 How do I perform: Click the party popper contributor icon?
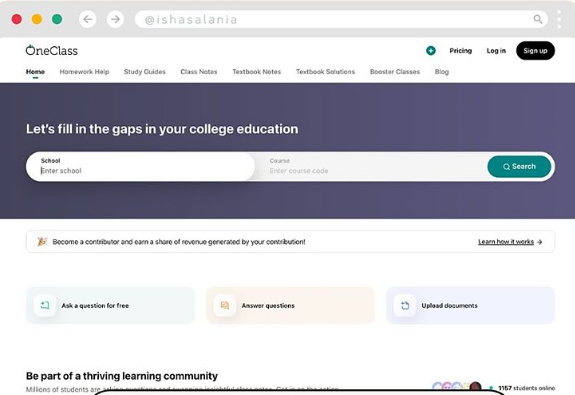tap(42, 241)
